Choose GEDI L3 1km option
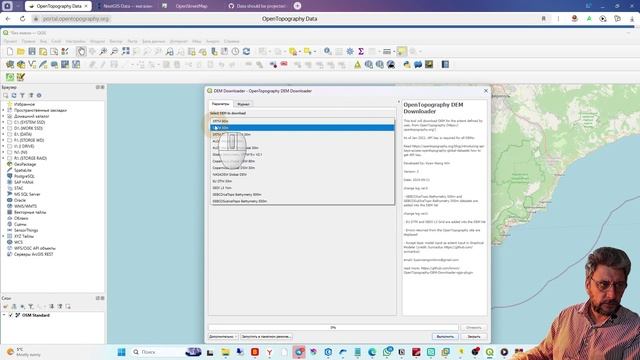640x360 pixels. [302, 188]
